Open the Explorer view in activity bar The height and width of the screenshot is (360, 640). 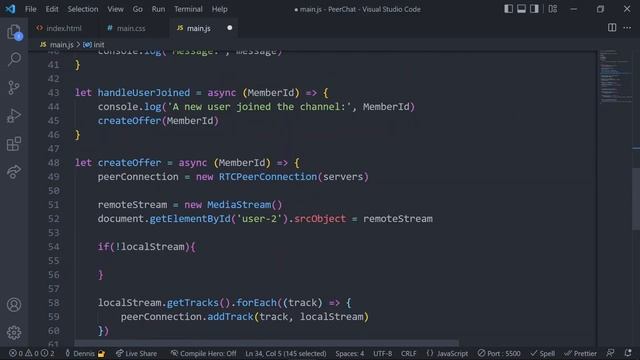[x=14, y=32]
